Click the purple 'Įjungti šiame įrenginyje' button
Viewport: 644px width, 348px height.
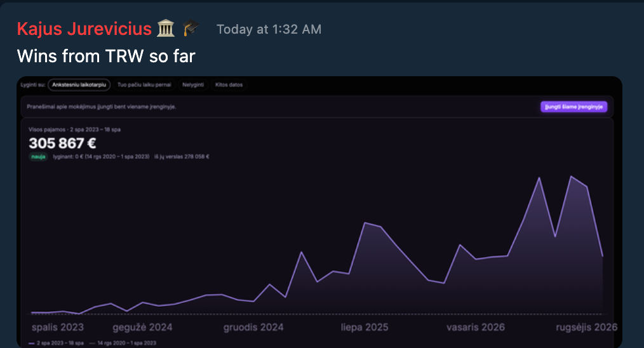click(574, 107)
